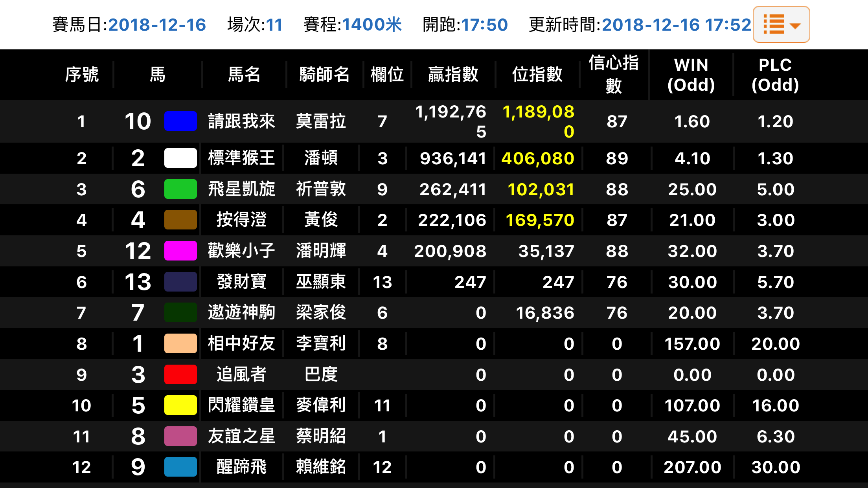
Task: Click the 贏指數 column header
Action: (x=453, y=75)
